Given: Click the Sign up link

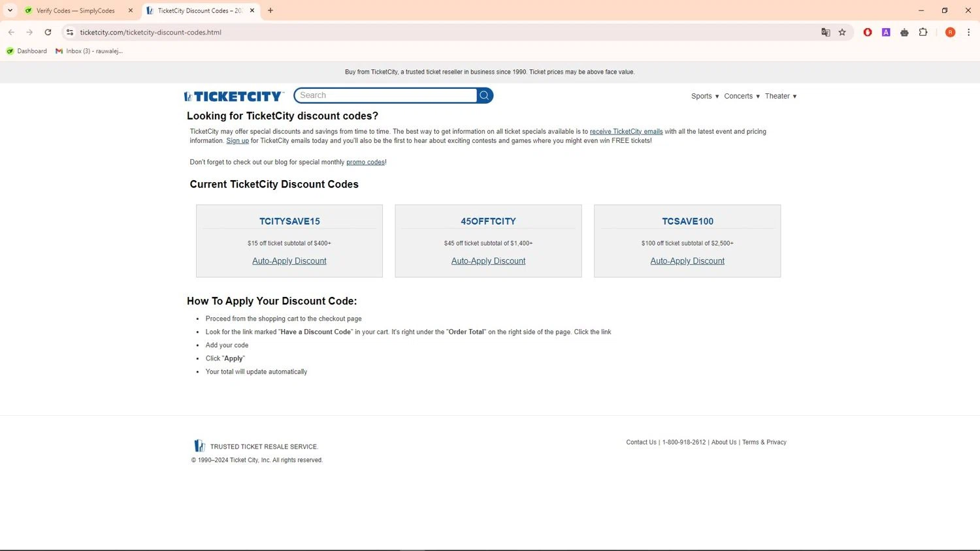Looking at the screenshot, I should tap(237, 140).
